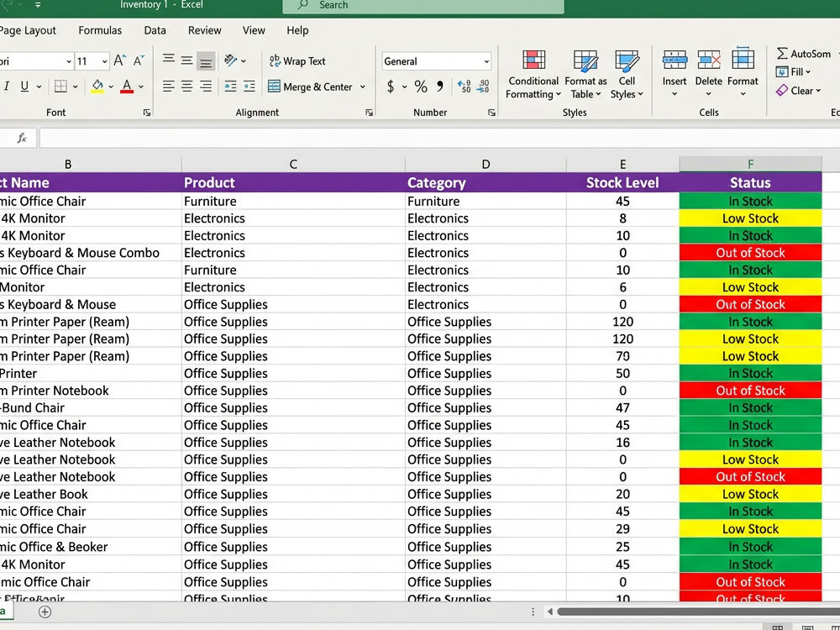Align text left

pyautogui.click(x=168, y=87)
